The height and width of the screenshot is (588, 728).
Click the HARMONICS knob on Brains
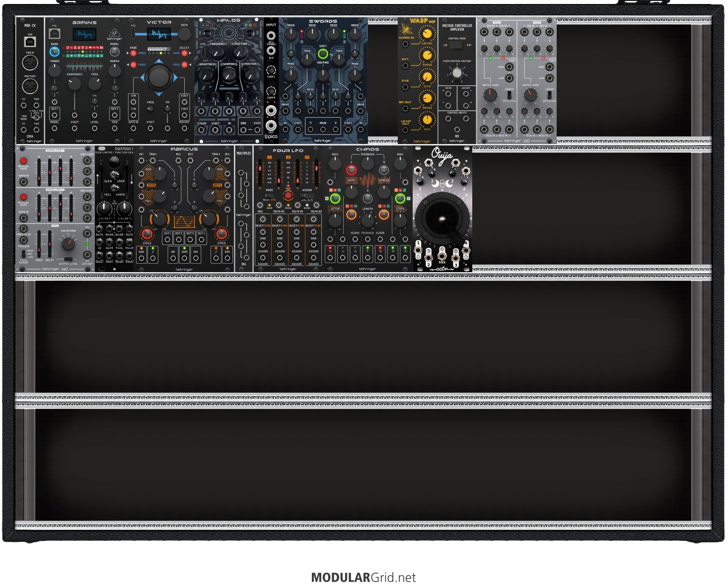tap(74, 83)
